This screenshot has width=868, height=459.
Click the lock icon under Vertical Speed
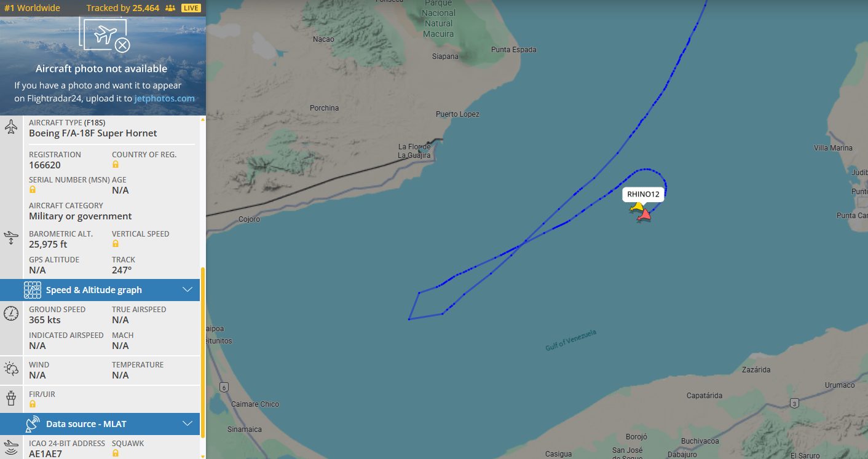coord(116,244)
